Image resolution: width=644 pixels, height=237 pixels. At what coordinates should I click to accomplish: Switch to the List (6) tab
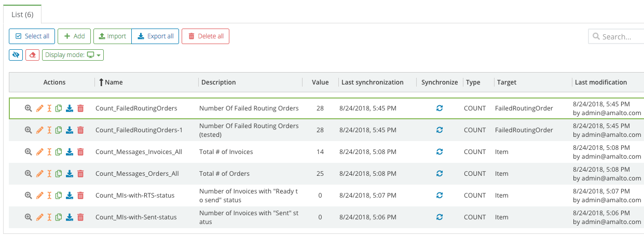pyautogui.click(x=22, y=15)
